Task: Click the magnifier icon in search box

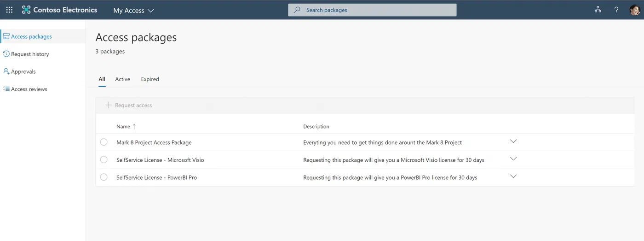Action: point(297,10)
